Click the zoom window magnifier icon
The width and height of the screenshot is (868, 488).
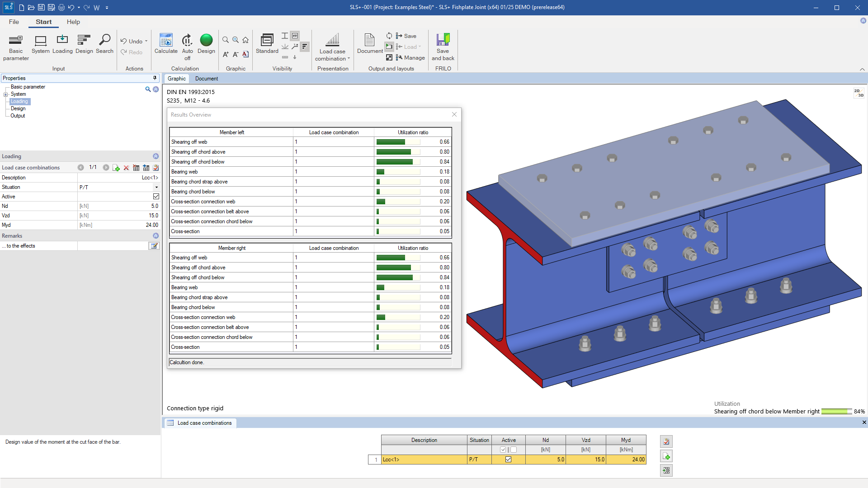[236, 40]
